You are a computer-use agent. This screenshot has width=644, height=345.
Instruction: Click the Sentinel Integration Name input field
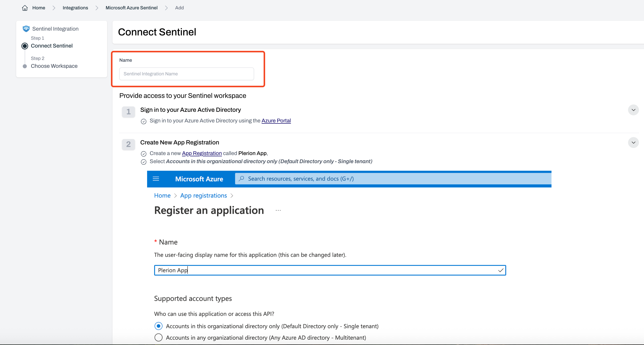[187, 74]
